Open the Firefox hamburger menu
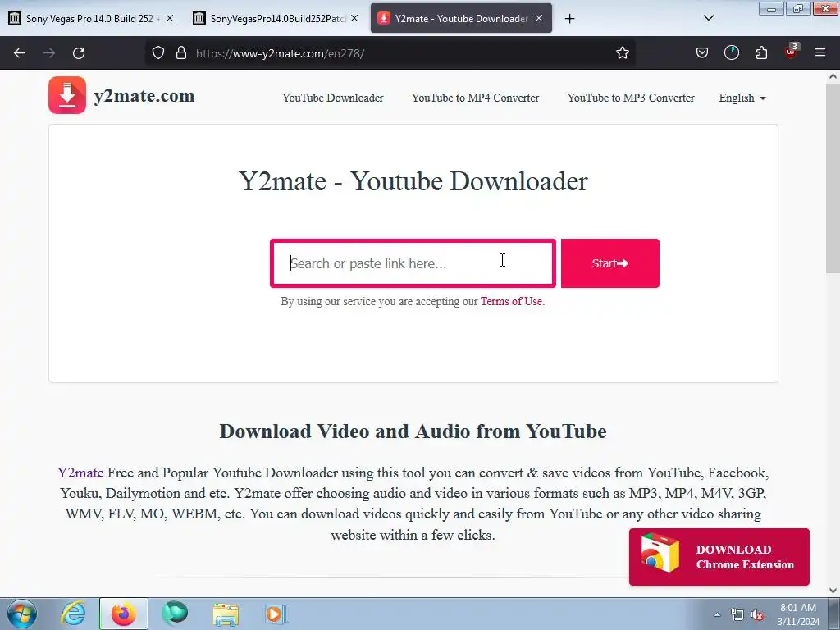The height and width of the screenshot is (630, 840). coord(820,52)
